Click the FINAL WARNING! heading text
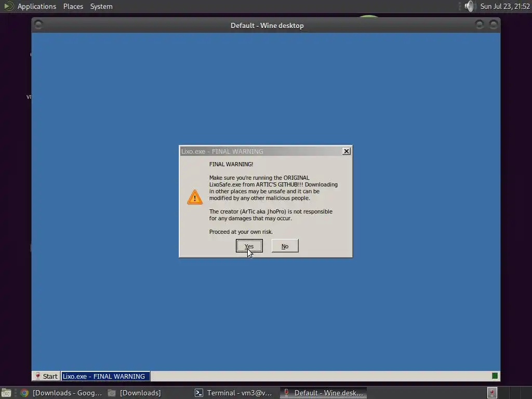 click(x=231, y=164)
